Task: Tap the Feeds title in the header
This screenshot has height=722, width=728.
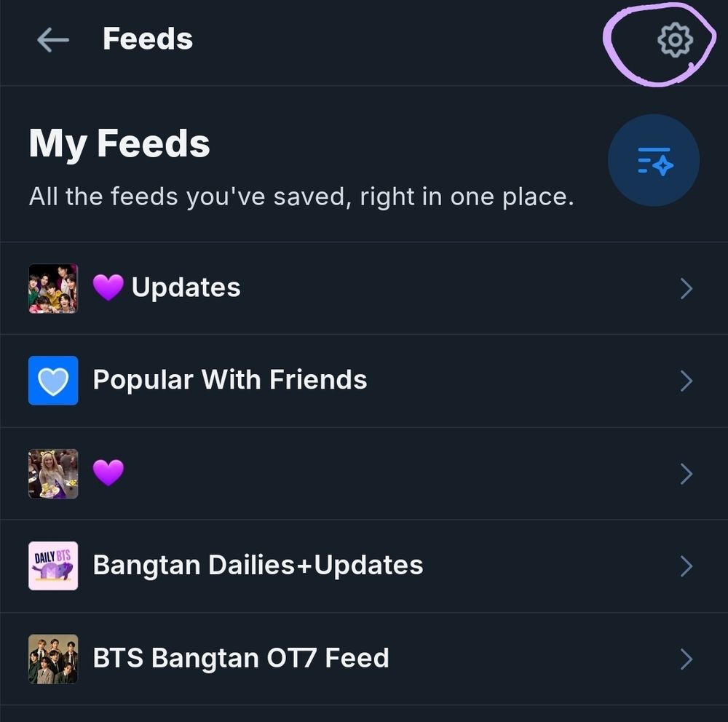Action: (x=147, y=39)
